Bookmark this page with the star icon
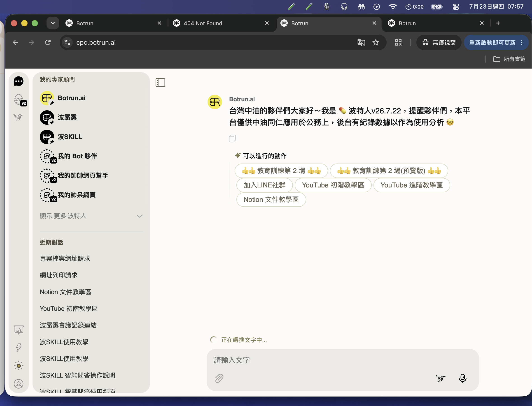The image size is (532, 406). coord(376,43)
